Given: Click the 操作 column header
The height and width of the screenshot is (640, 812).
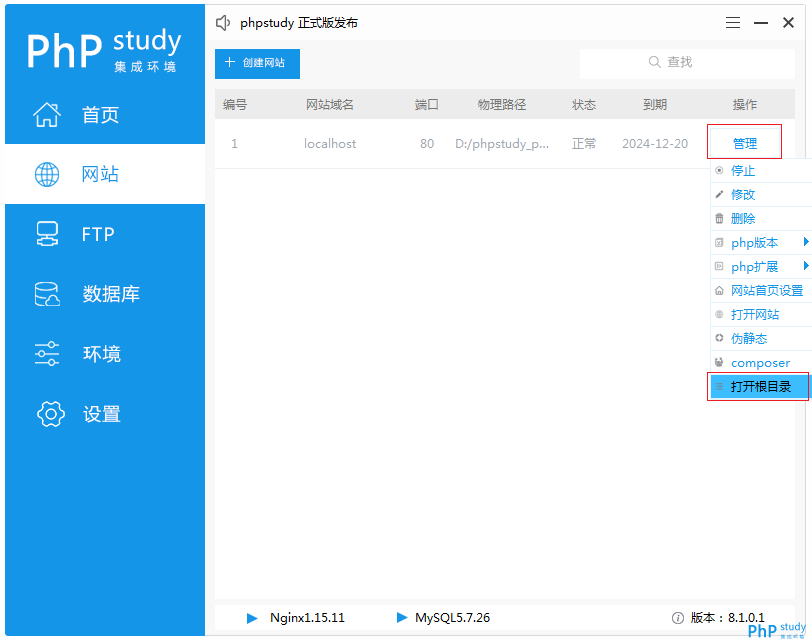Looking at the screenshot, I should pos(745,105).
